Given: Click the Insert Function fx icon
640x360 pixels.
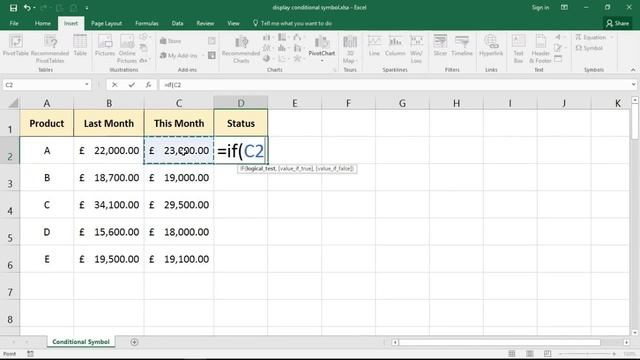Looking at the screenshot, I should (148, 85).
